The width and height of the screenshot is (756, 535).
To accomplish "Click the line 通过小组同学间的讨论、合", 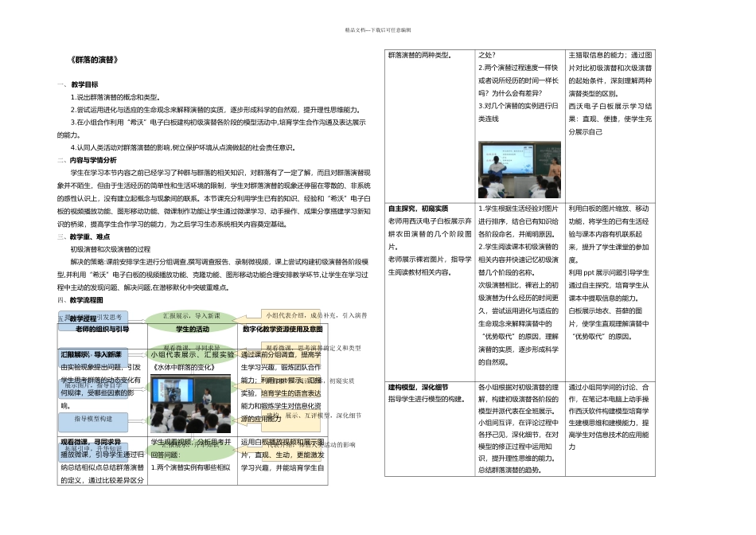I will pos(609,387).
